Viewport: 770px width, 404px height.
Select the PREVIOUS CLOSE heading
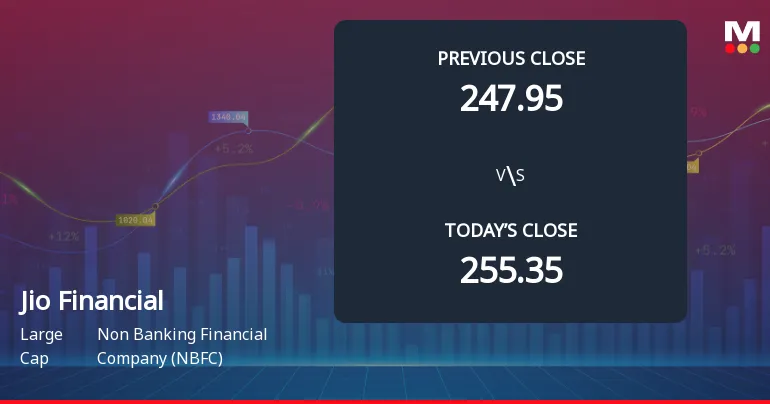(511, 58)
